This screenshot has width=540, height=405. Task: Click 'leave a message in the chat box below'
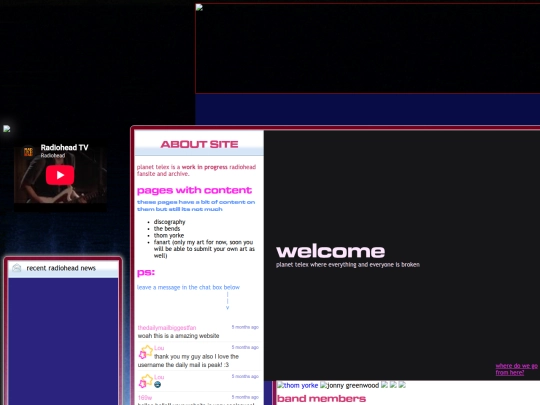[188, 287]
